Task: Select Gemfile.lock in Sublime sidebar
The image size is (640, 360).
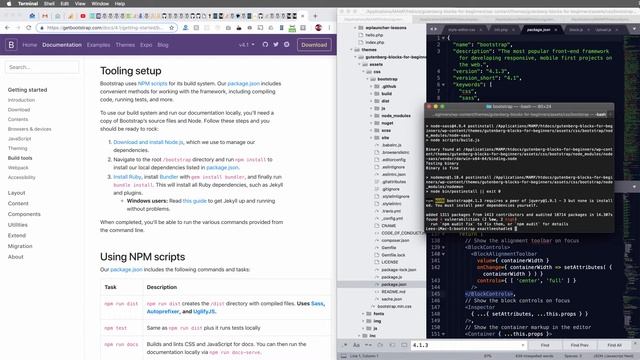Action: [393, 255]
